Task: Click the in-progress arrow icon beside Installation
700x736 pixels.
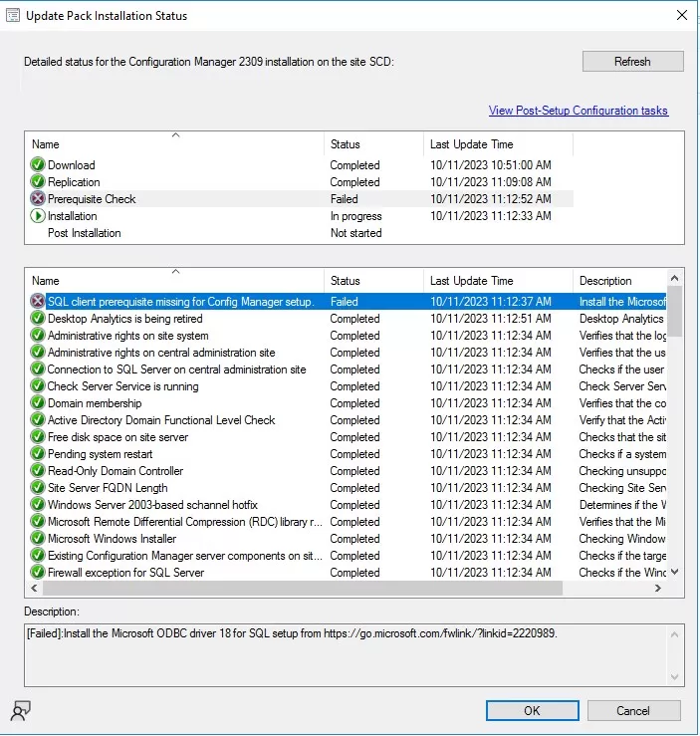Action: (38, 216)
